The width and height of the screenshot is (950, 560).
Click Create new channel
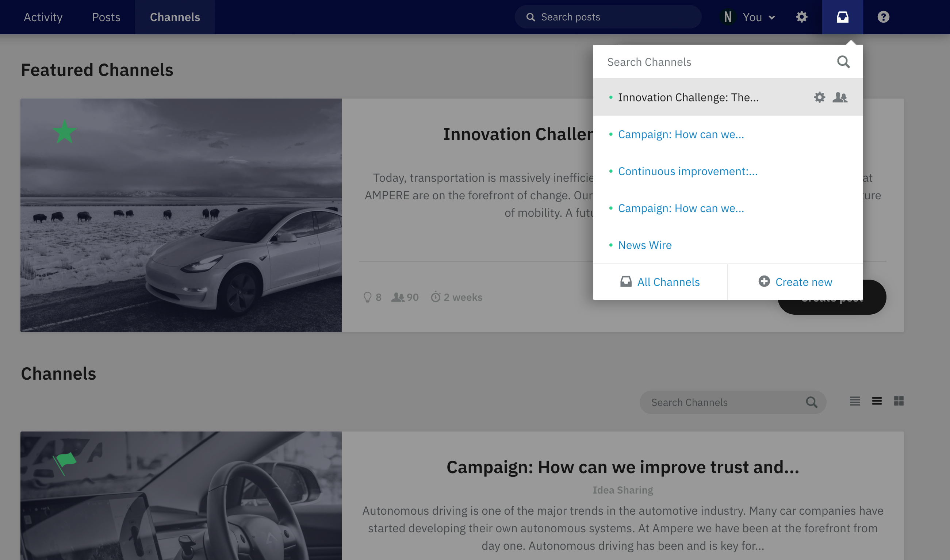pyautogui.click(x=795, y=282)
